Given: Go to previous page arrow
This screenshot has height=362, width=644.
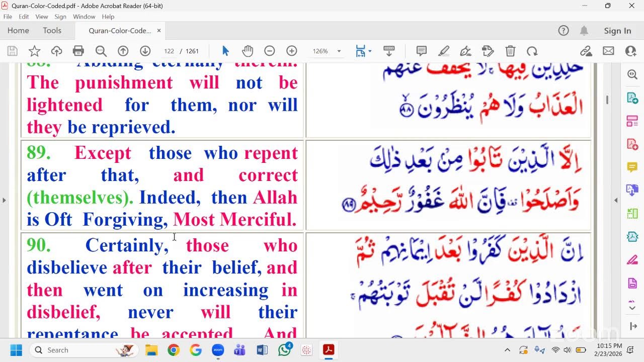Looking at the screenshot, I should (x=123, y=51).
